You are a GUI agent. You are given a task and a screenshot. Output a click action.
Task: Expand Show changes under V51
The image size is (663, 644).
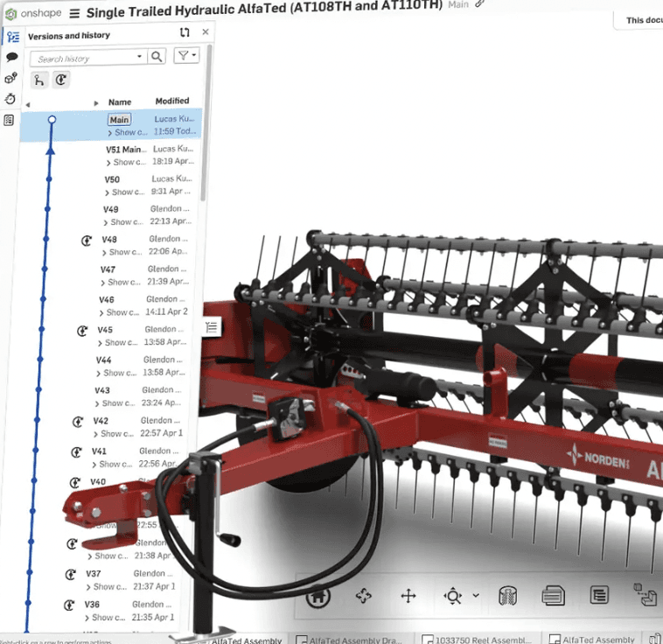point(126,162)
